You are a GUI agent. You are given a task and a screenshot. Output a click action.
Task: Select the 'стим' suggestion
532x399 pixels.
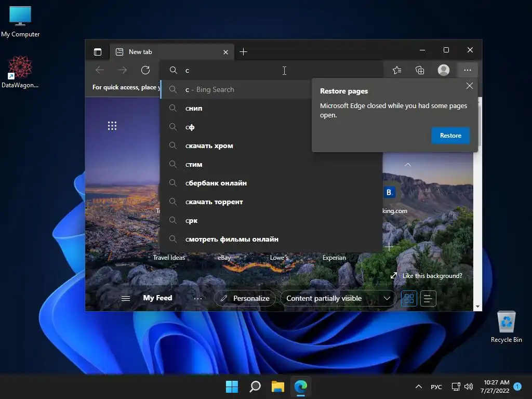271,164
